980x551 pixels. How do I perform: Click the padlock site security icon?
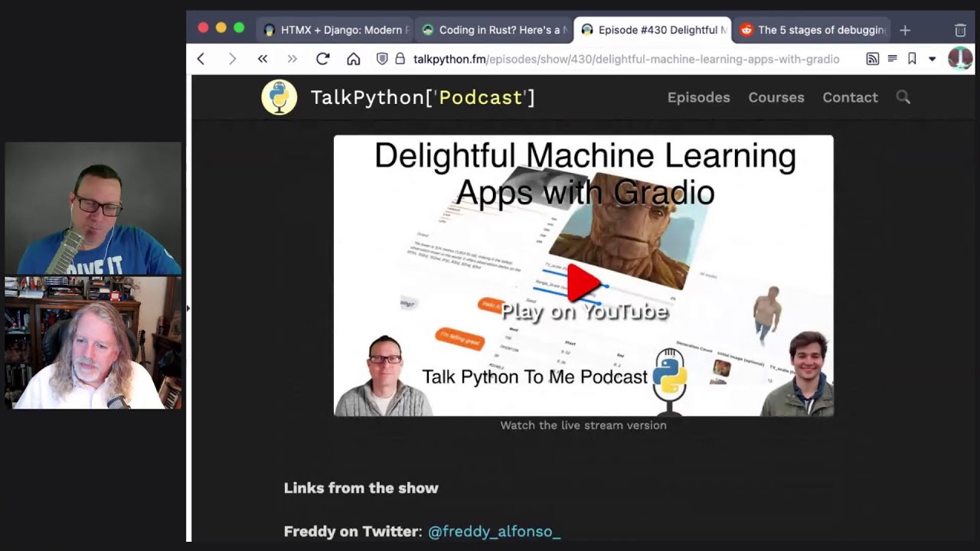(x=400, y=59)
